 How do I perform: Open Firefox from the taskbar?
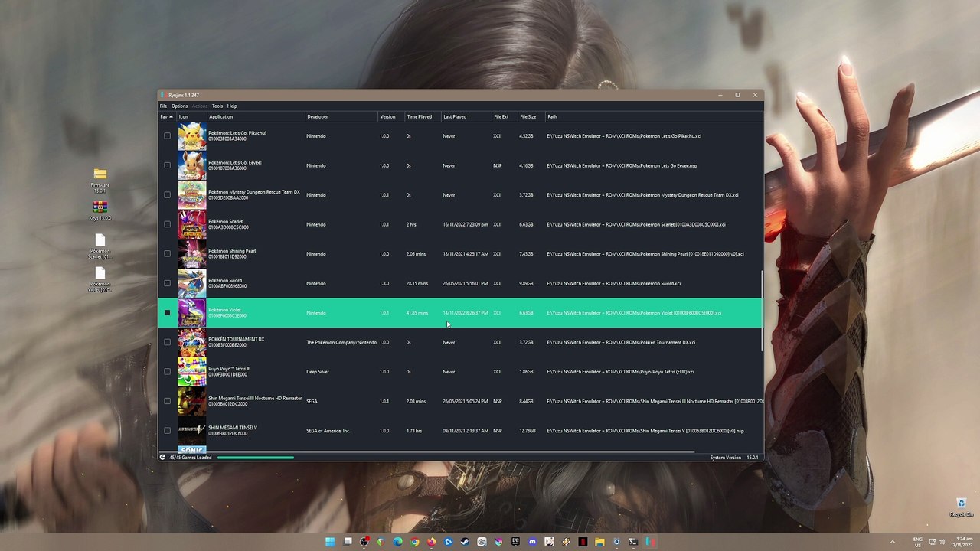tap(431, 542)
